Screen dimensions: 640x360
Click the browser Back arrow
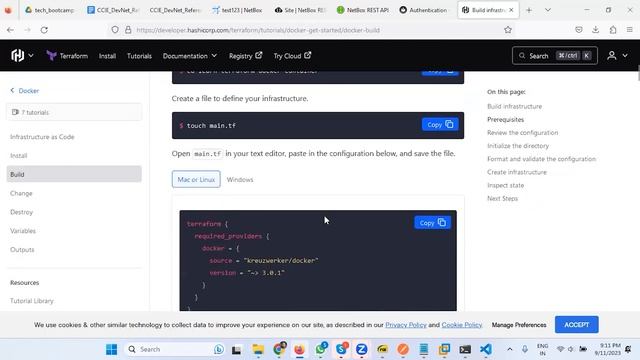(11, 30)
